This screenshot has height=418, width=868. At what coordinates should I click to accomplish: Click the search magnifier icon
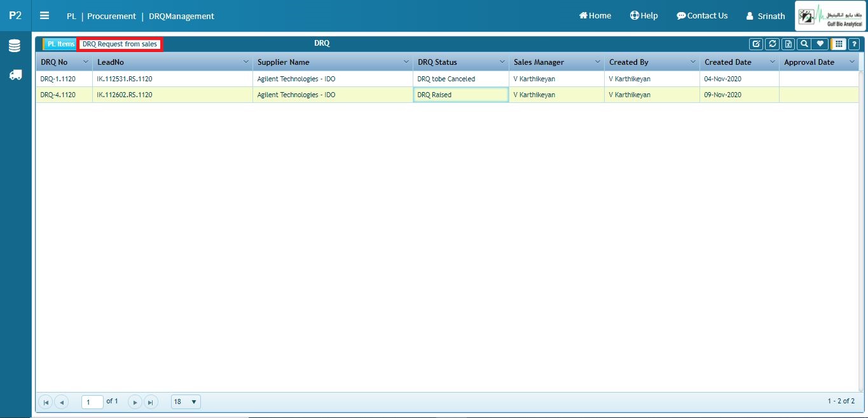(804, 44)
